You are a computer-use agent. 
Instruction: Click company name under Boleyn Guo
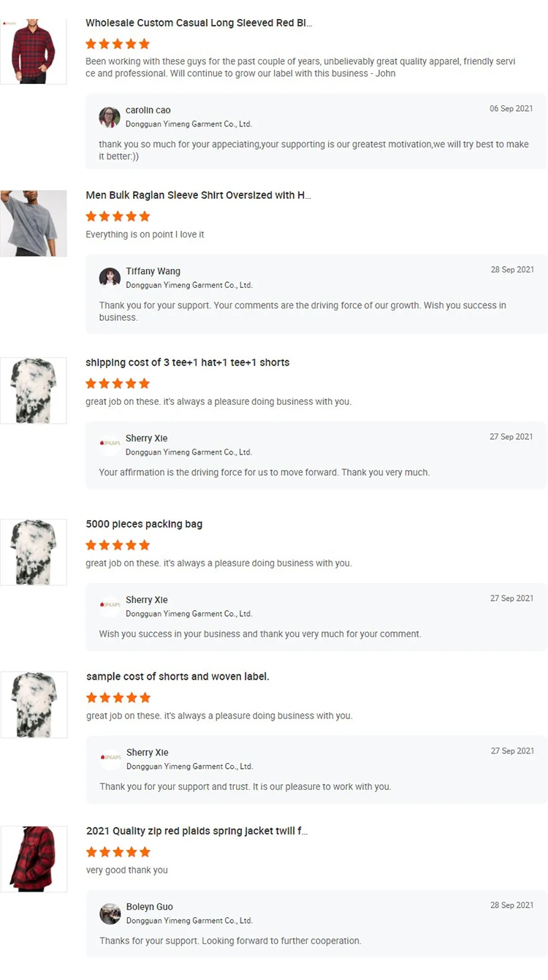189,921
